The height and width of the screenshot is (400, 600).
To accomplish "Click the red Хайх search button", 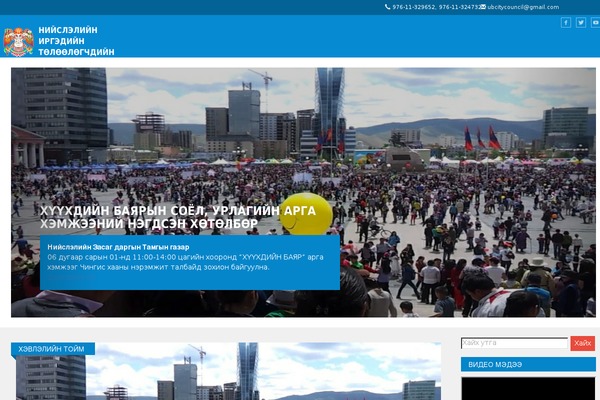I will pyautogui.click(x=582, y=343).
